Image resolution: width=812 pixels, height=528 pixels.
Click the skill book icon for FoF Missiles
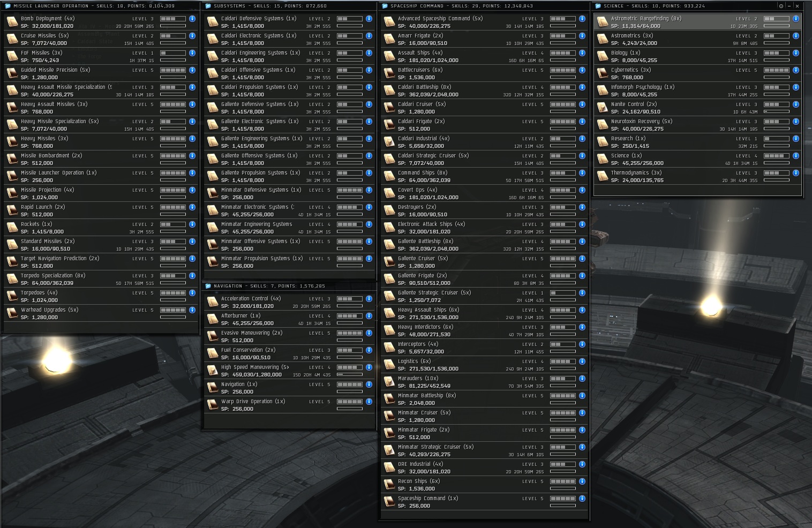point(12,56)
